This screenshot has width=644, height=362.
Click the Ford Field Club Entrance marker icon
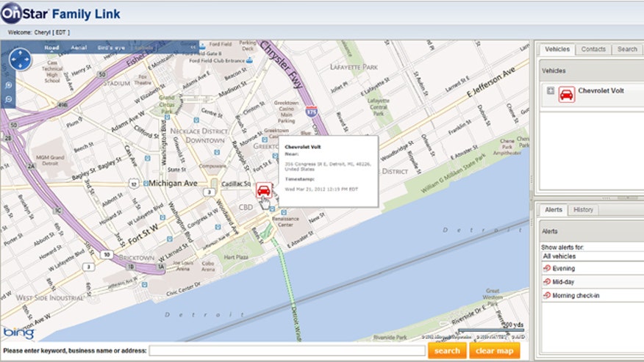click(249, 61)
